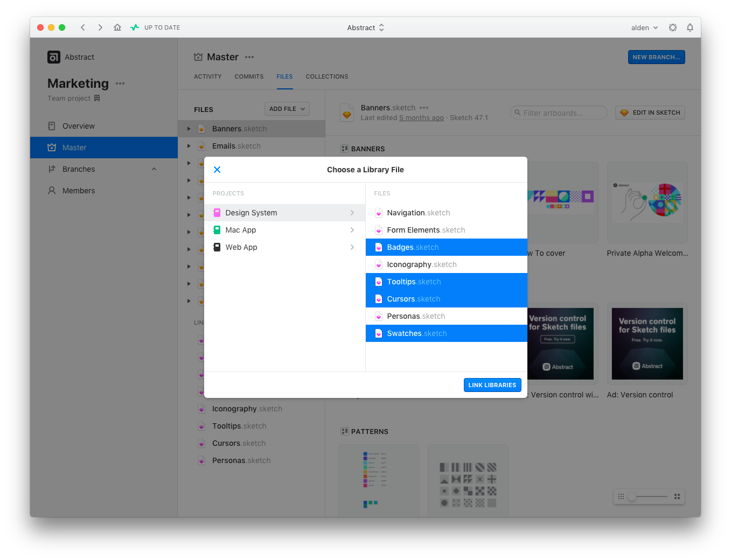Screen dimensions: 731x560
Task: Select Master in the sidebar
Action: click(104, 148)
